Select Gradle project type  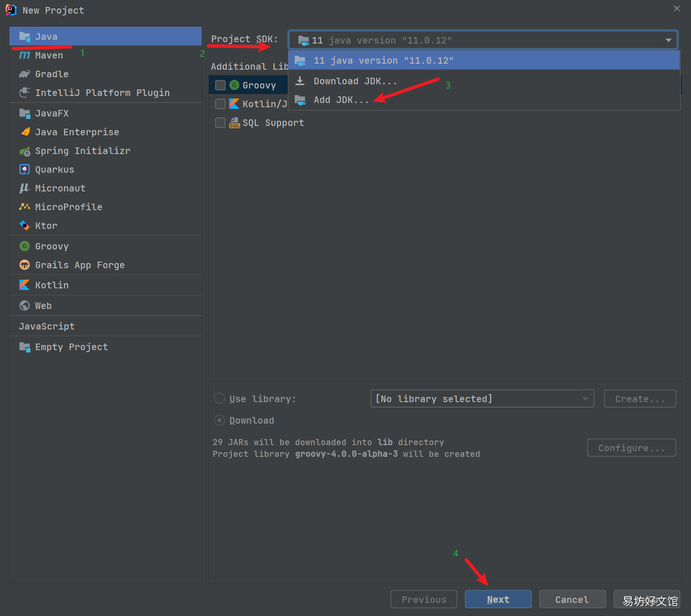(x=105, y=74)
